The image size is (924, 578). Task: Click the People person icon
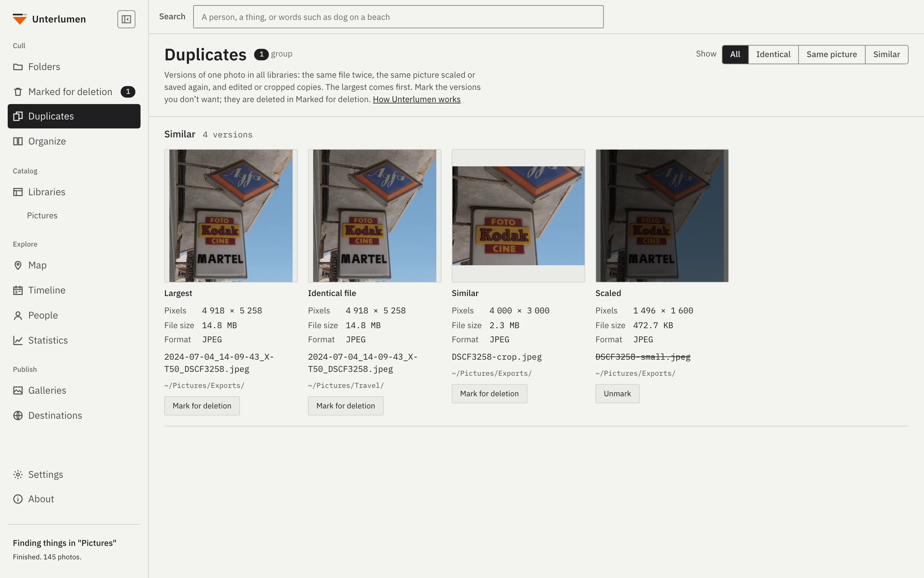coord(18,315)
